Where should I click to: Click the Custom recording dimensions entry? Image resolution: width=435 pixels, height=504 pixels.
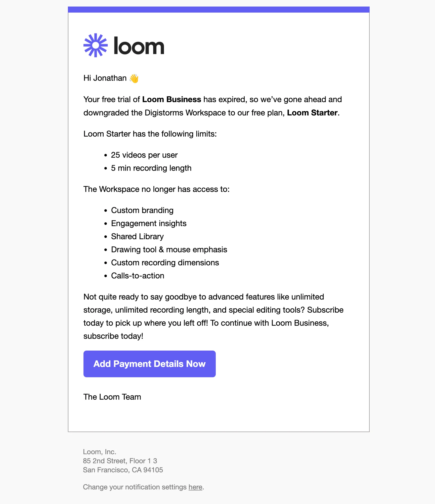click(165, 263)
